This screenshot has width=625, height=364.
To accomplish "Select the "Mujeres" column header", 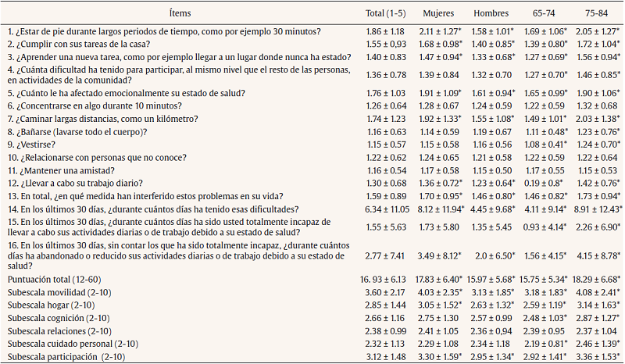I will pos(437,13).
